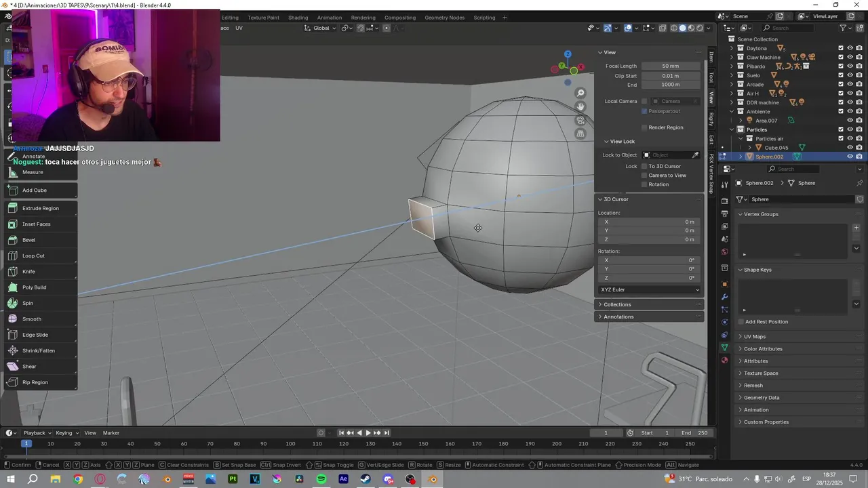
Task: Open the Scripting workspace tab
Action: pyautogui.click(x=484, y=18)
